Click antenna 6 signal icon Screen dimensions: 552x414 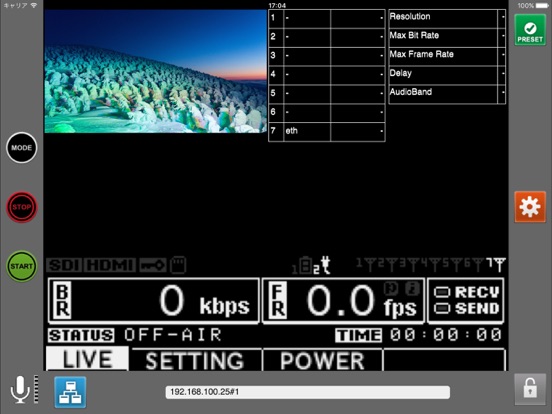pos(474,264)
